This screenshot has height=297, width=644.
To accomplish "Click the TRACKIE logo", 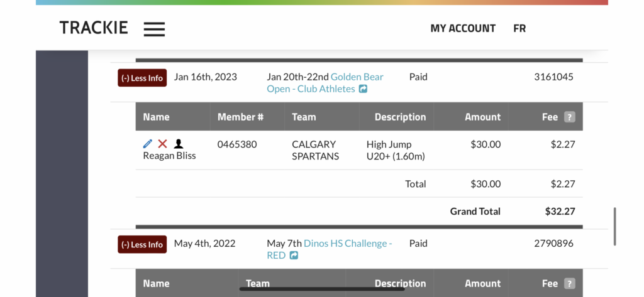I will click(x=94, y=28).
